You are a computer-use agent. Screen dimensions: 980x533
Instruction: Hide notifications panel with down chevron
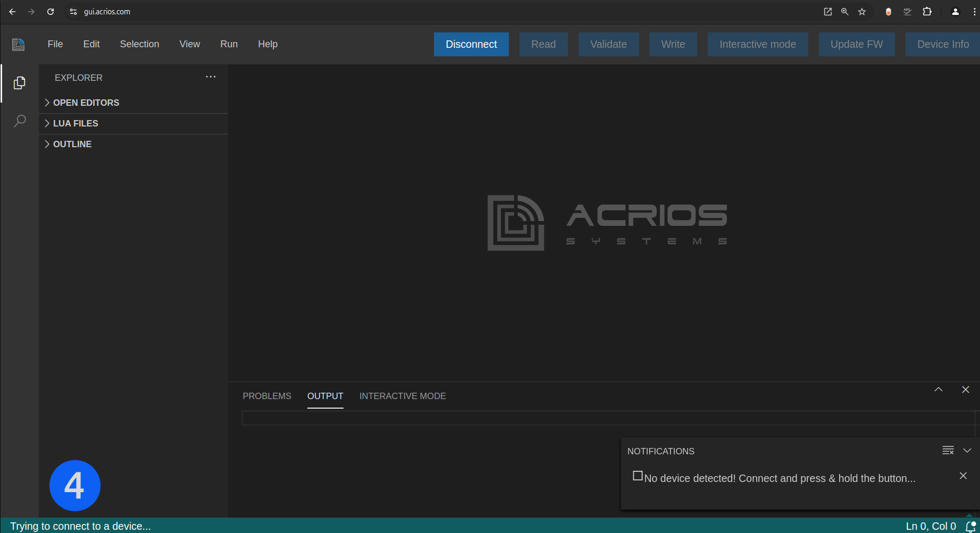tap(967, 451)
